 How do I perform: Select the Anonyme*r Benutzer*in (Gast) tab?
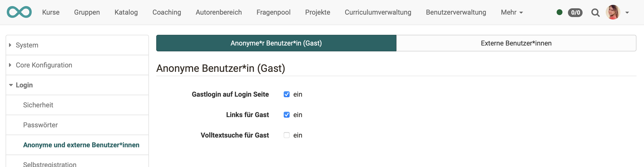point(276,43)
